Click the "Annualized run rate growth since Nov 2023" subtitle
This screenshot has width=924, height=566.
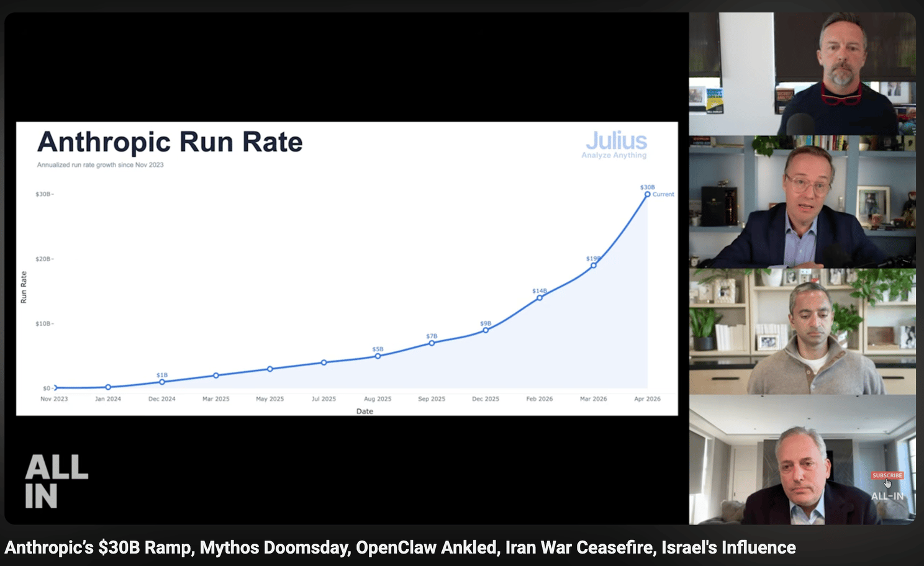100,165
